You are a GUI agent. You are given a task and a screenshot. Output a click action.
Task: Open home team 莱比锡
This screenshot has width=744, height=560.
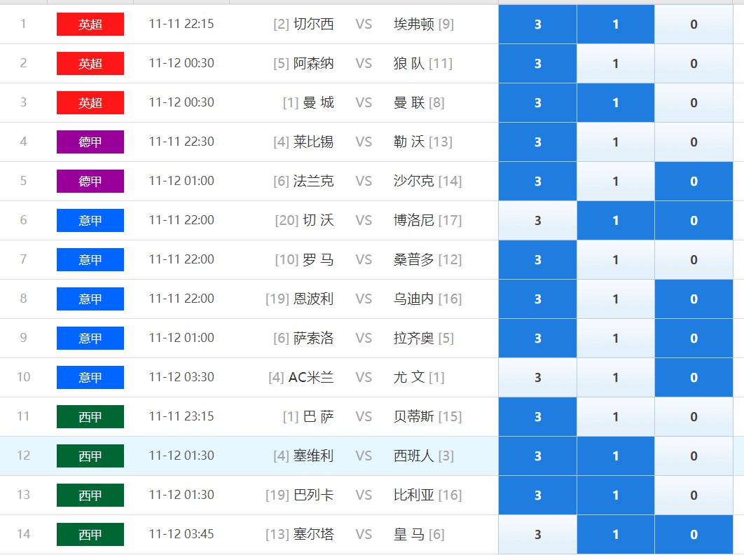[x=313, y=142]
